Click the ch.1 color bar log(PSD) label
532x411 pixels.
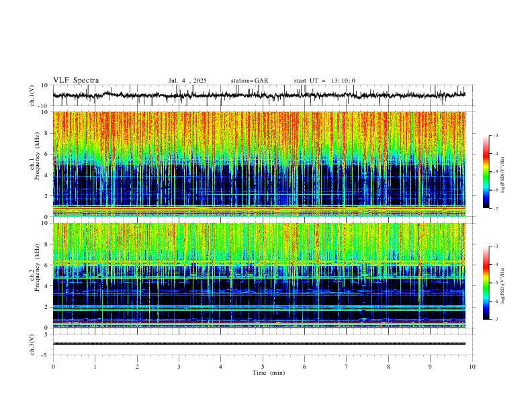[x=502, y=175]
